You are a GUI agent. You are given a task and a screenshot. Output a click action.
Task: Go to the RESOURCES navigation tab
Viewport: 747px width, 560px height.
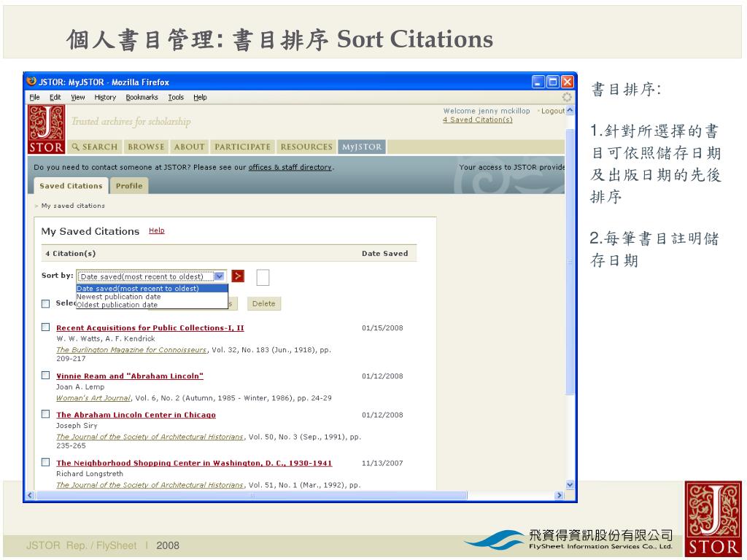[306, 147]
